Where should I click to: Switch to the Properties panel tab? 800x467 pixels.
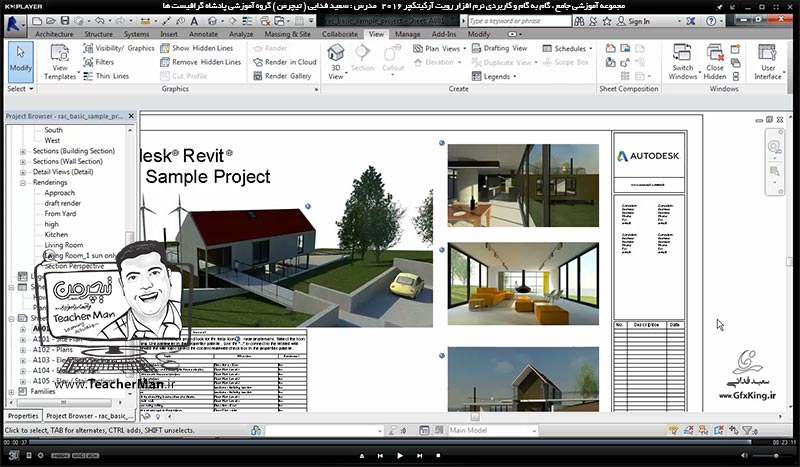click(23, 416)
